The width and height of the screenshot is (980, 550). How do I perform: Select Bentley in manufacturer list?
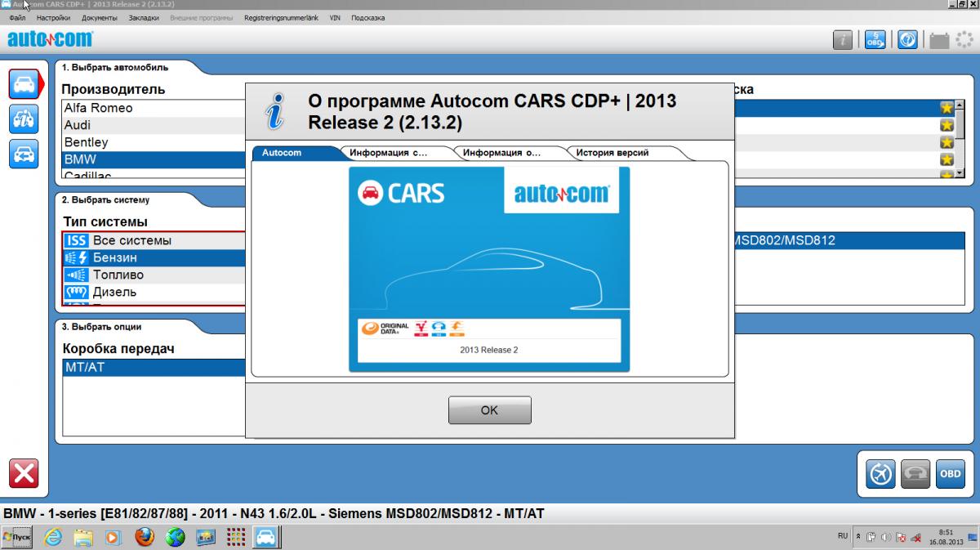coord(154,142)
